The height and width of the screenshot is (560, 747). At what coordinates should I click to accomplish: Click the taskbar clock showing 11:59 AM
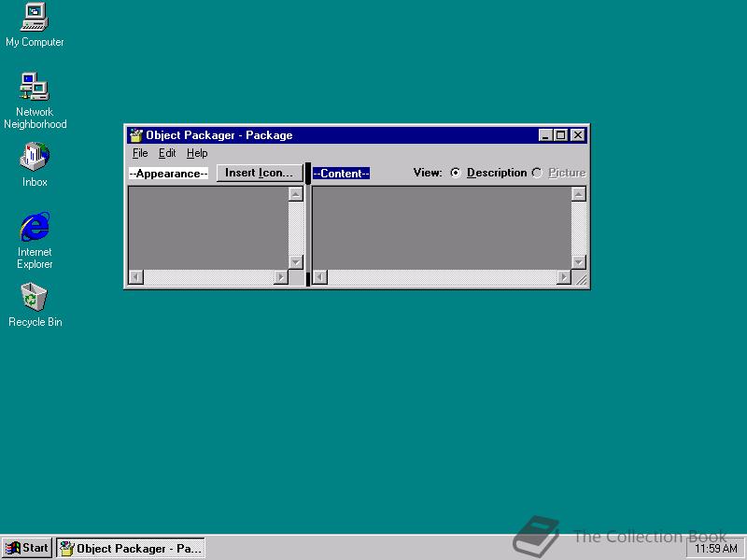[x=715, y=549]
